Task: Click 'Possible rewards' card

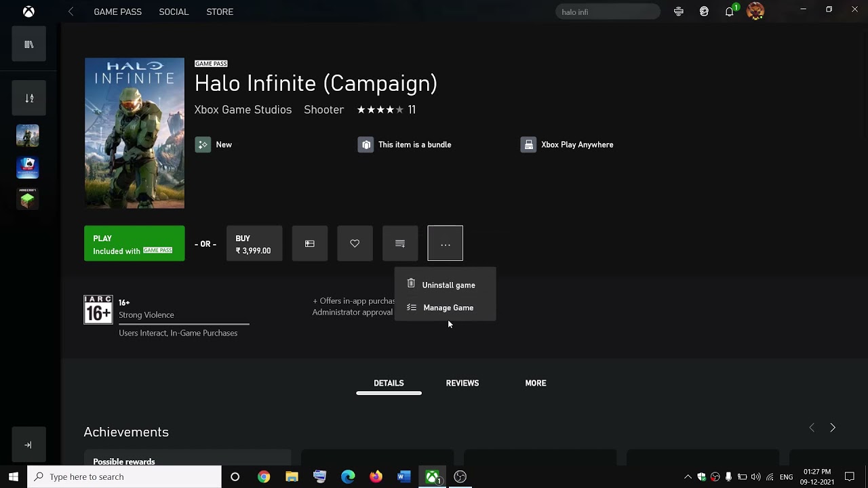Action: coord(187,457)
